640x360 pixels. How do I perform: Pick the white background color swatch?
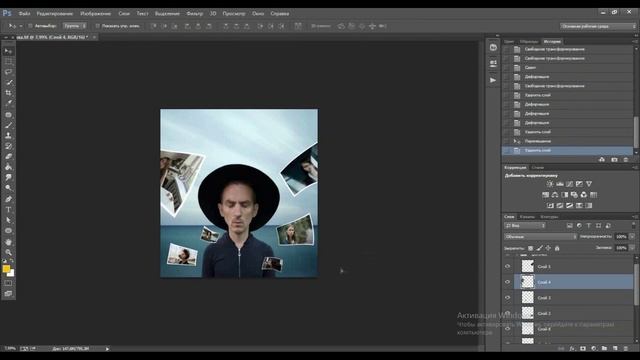(12, 273)
